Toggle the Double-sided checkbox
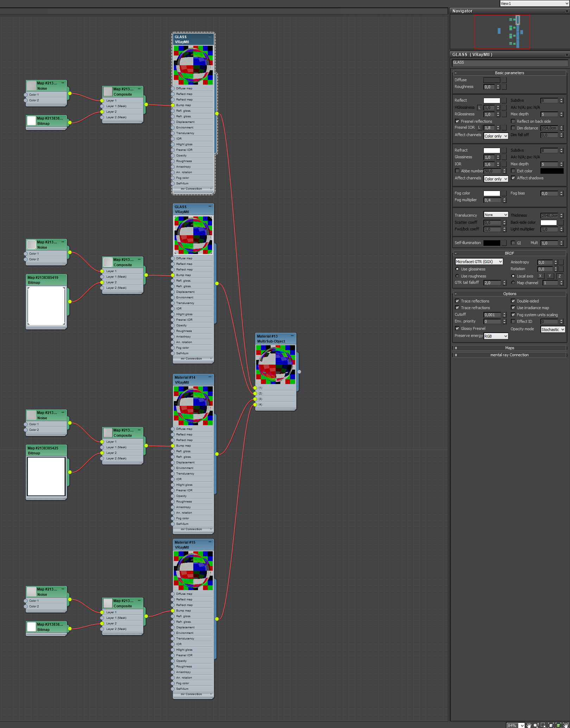 coord(513,301)
